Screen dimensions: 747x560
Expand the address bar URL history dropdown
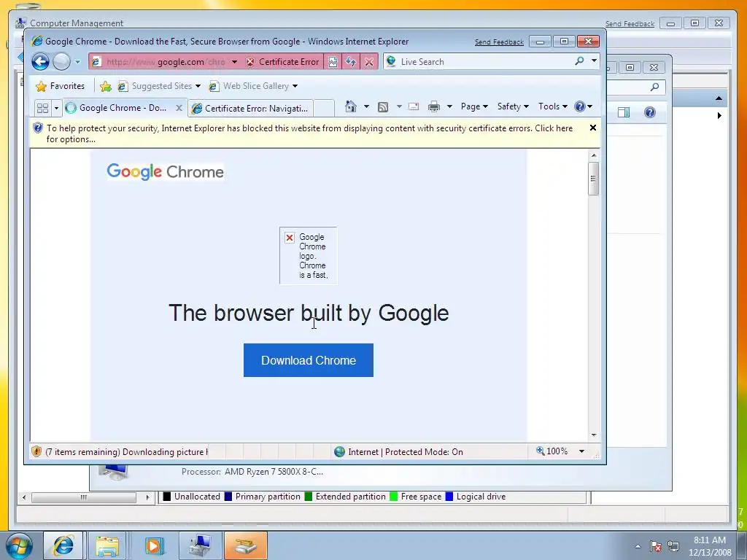[234, 62]
